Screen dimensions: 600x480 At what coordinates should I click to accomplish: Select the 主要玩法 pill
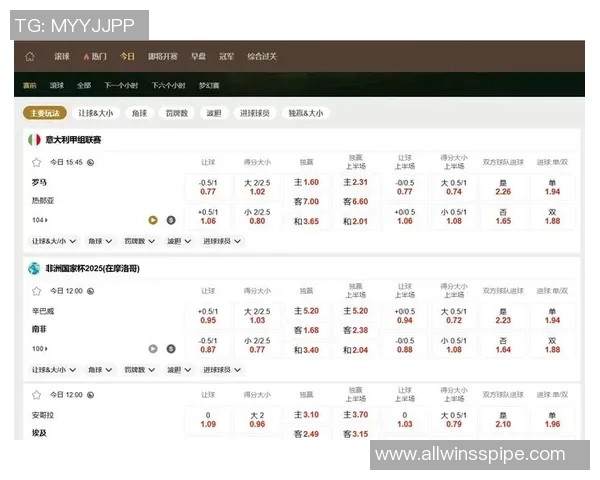click(45, 113)
